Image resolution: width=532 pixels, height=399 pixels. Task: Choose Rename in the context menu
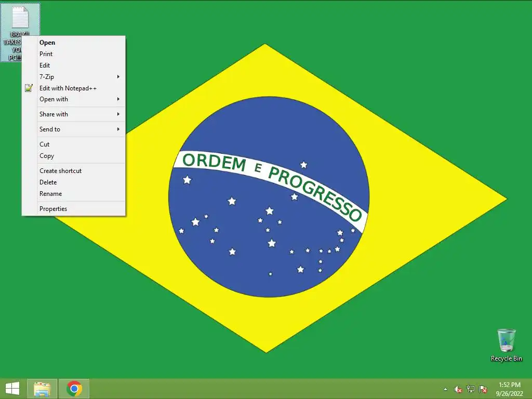point(74,194)
